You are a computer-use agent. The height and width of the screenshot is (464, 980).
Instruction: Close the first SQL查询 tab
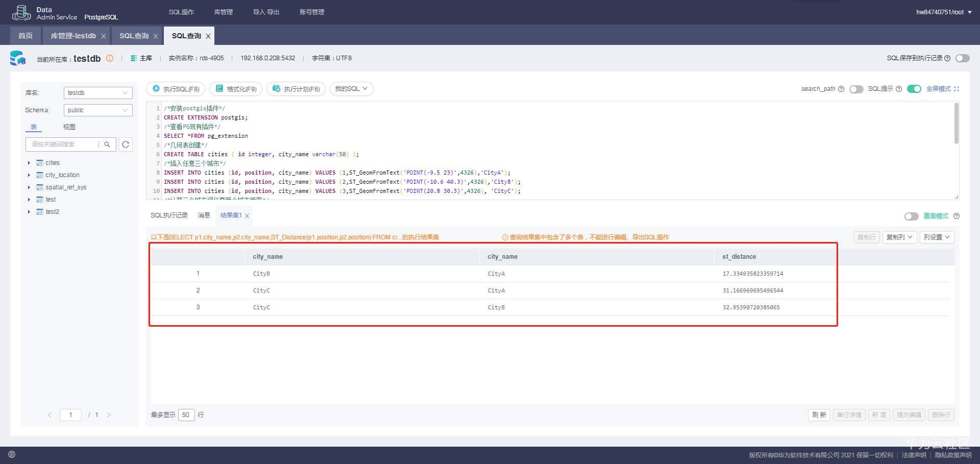[156, 36]
